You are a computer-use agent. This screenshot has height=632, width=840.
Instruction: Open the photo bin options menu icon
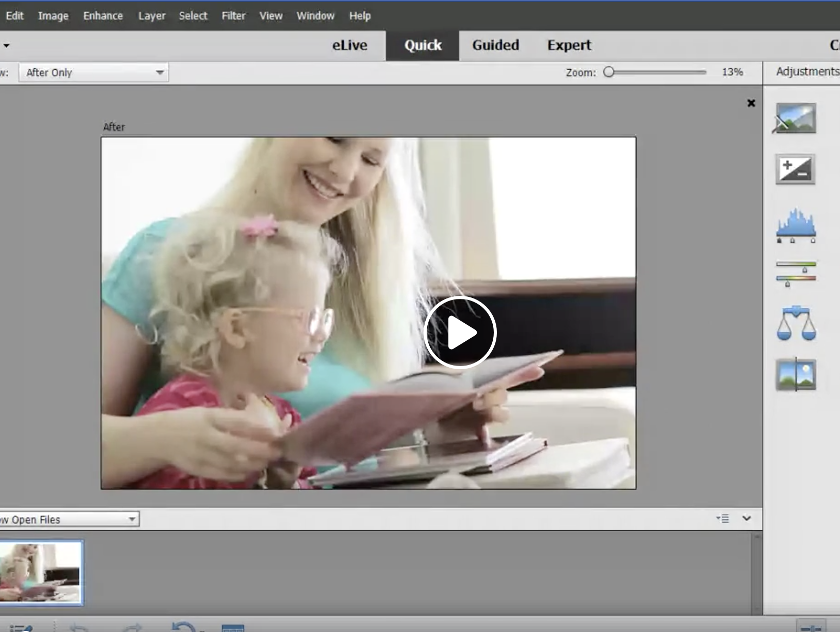click(x=723, y=518)
